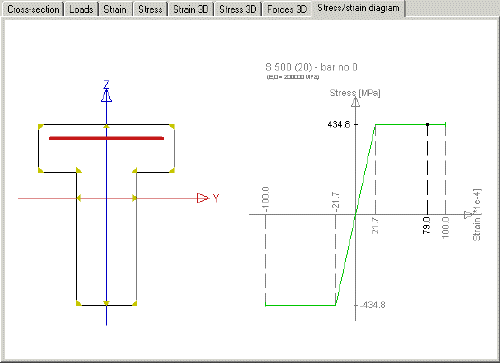Click the black point at strain 79.0
Image resolution: width=500 pixels, height=363 pixels.
coord(428,124)
